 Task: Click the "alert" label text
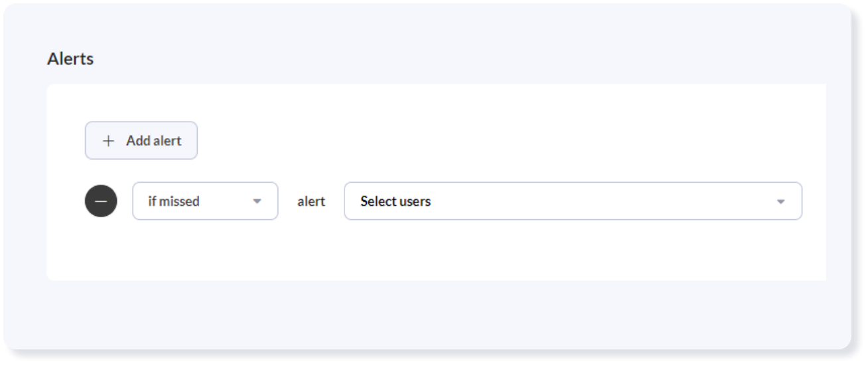point(311,201)
